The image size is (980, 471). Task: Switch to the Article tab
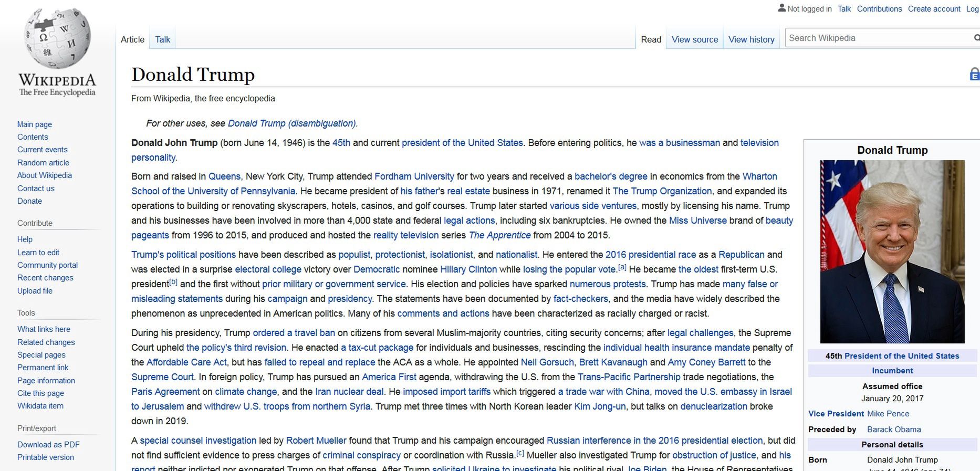click(x=132, y=39)
